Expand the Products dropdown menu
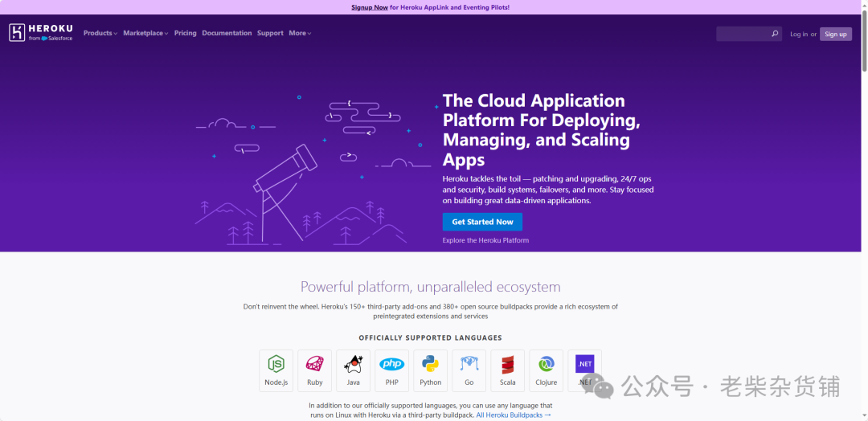Screen dimensions: 868x421 pyautogui.click(x=100, y=33)
